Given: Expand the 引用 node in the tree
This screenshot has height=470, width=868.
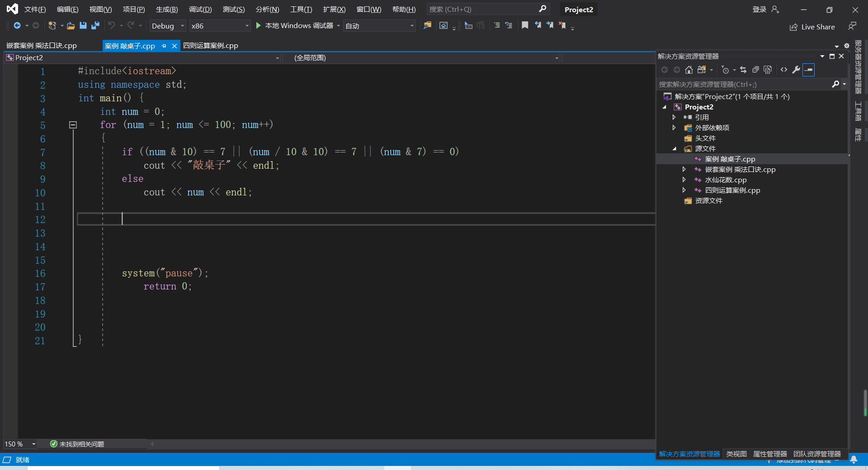Looking at the screenshot, I should (674, 117).
